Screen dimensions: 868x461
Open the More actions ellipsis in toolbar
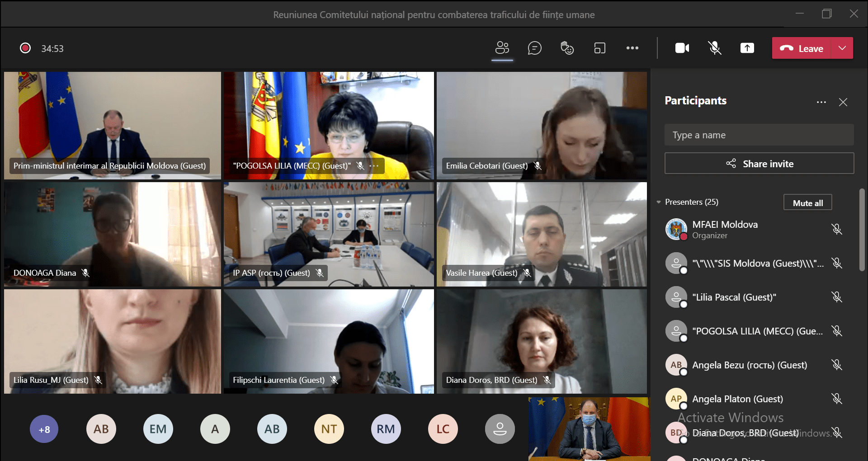pos(632,48)
